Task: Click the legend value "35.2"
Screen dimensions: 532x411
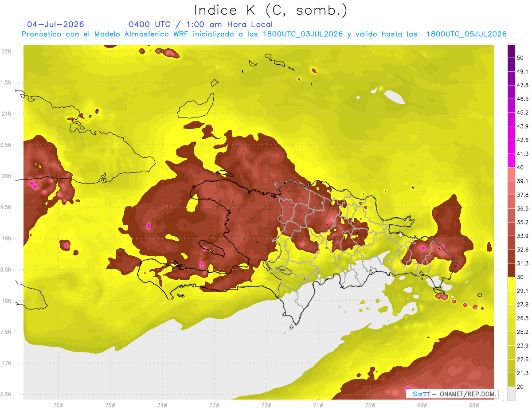Action: coord(522,222)
